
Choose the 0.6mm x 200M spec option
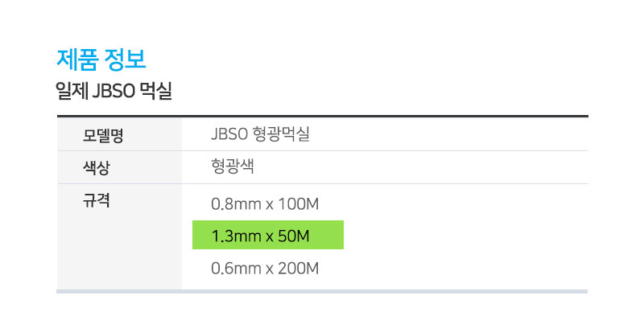click(265, 269)
